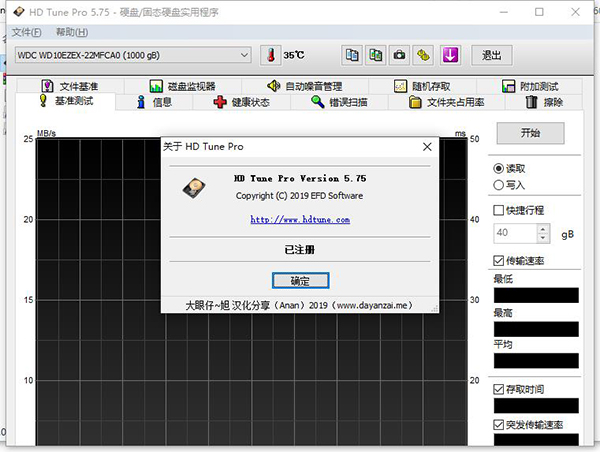The height and width of the screenshot is (452, 600).
Task: Click the 确定 button in About dialog
Action: tap(299, 280)
